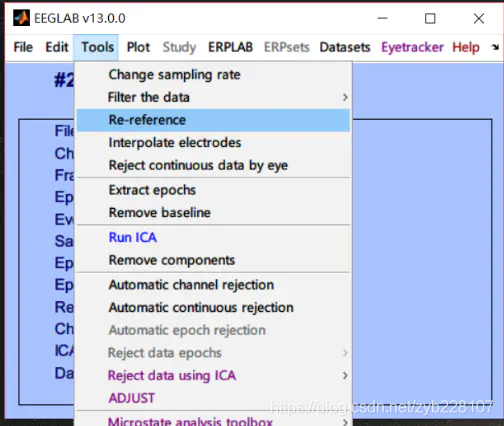The height and width of the screenshot is (426, 504).
Task: Choose Automatic channel rejection
Action: [x=213, y=285]
